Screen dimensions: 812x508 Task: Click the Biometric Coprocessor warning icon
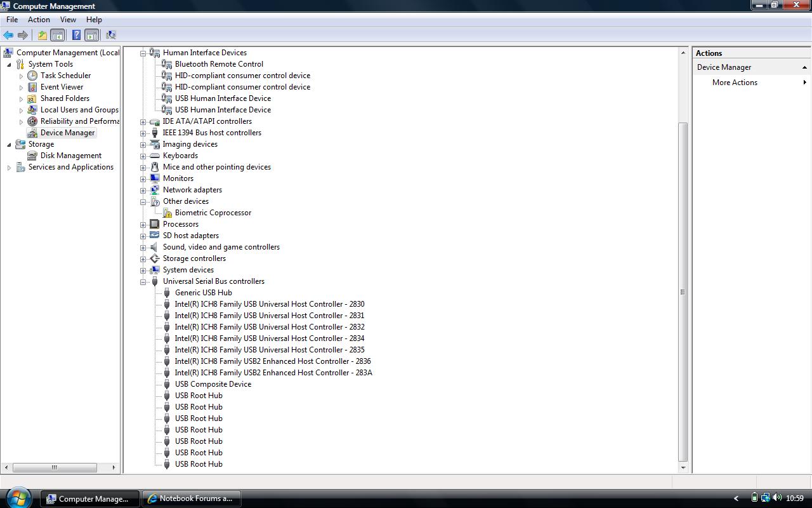(x=167, y=213)
